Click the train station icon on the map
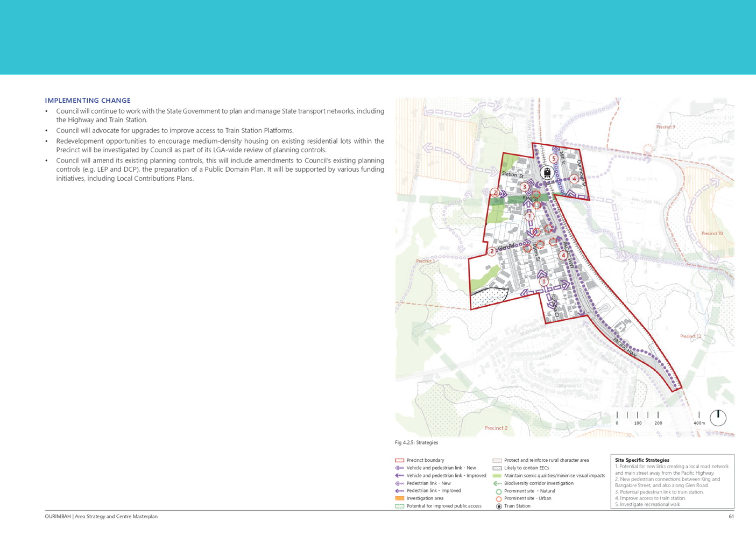Screen dimensions: 756x535 click(x=547, y=173)
